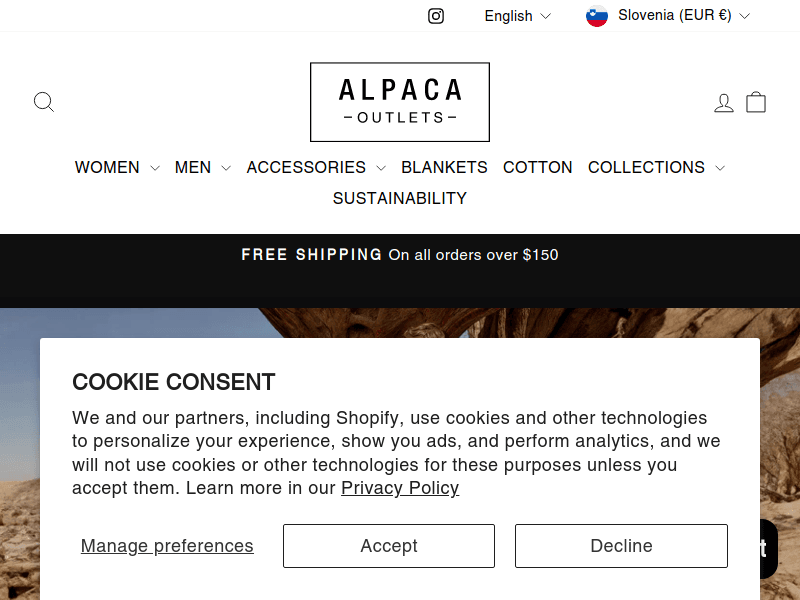Expand the MEN menu chevron
800x600 pixels.
[x=225, y=168]
